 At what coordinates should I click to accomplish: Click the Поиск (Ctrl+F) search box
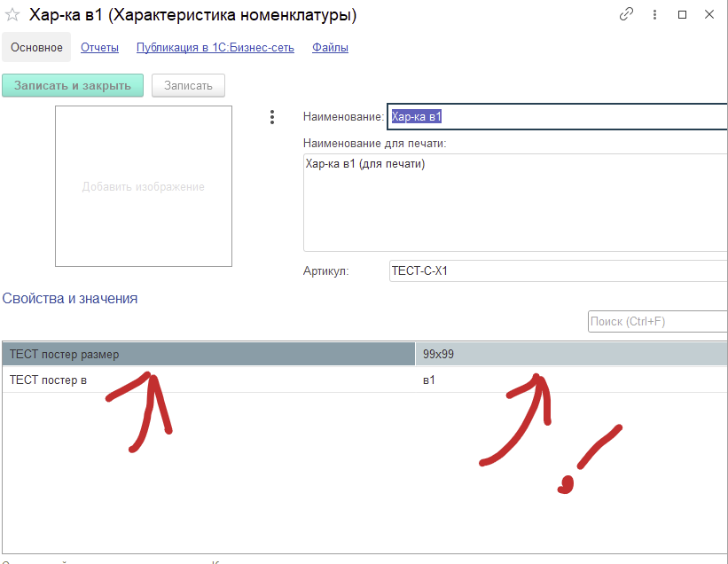656,321
